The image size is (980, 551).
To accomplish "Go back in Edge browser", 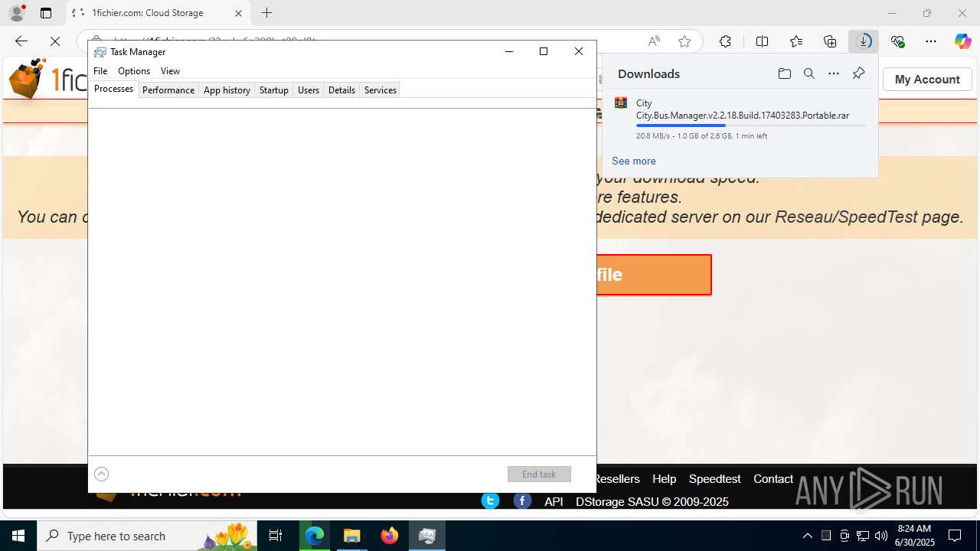I will [21, 41].
